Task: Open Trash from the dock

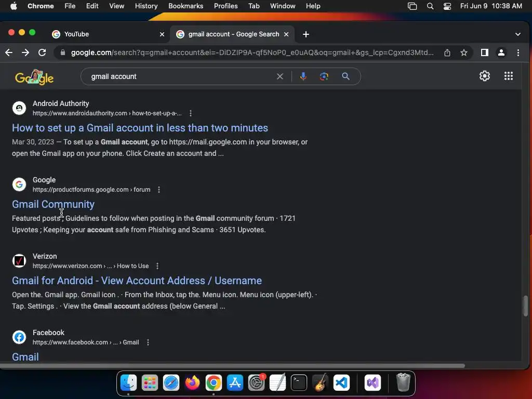Action: tap(403, 382)
